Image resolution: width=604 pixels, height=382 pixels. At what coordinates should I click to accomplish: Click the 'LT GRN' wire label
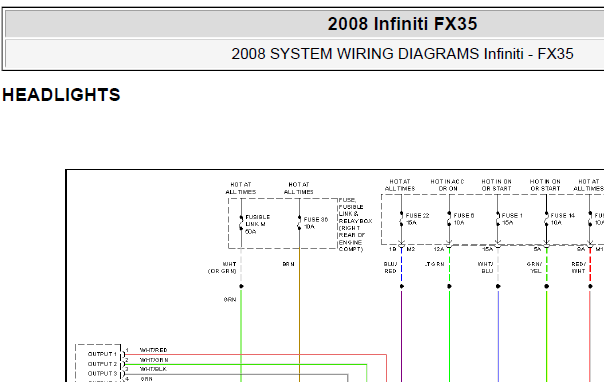[435, 264]
